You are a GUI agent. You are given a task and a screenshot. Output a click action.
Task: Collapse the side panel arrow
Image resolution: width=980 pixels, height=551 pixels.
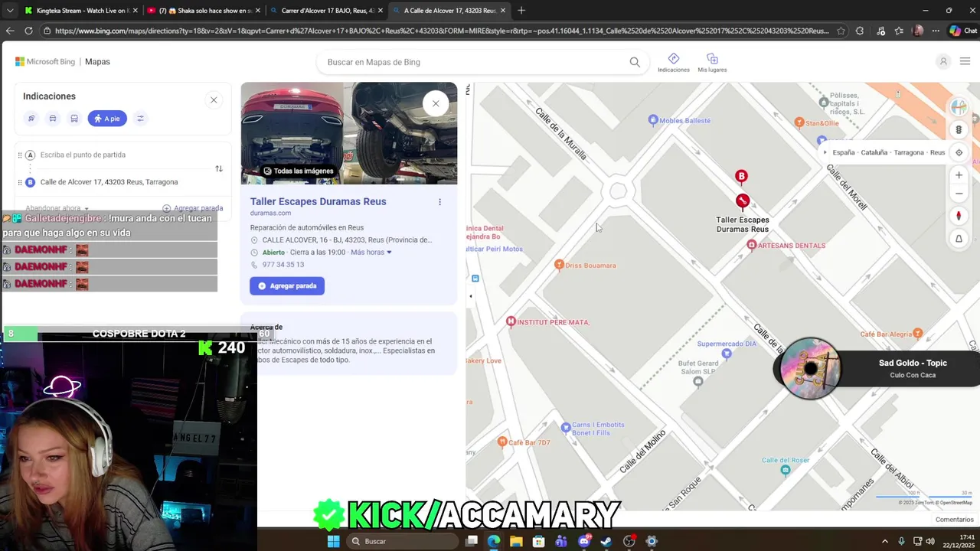point(470,296)
